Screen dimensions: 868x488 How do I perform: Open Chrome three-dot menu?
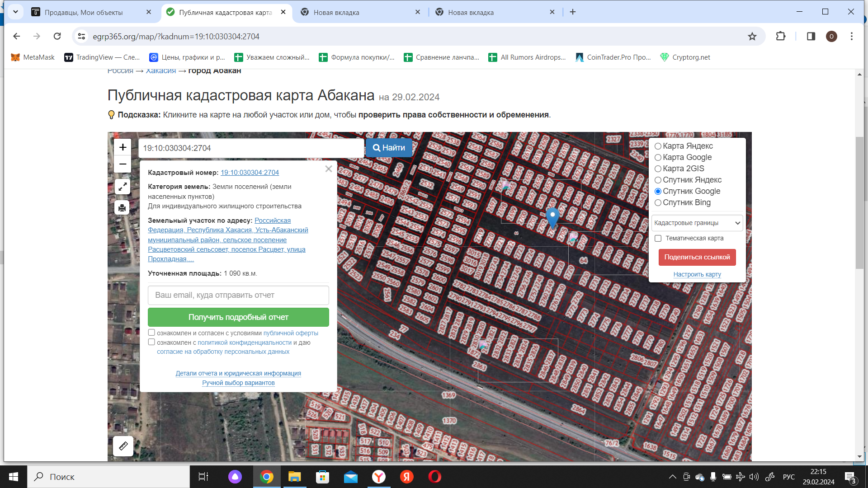(851, 37)
